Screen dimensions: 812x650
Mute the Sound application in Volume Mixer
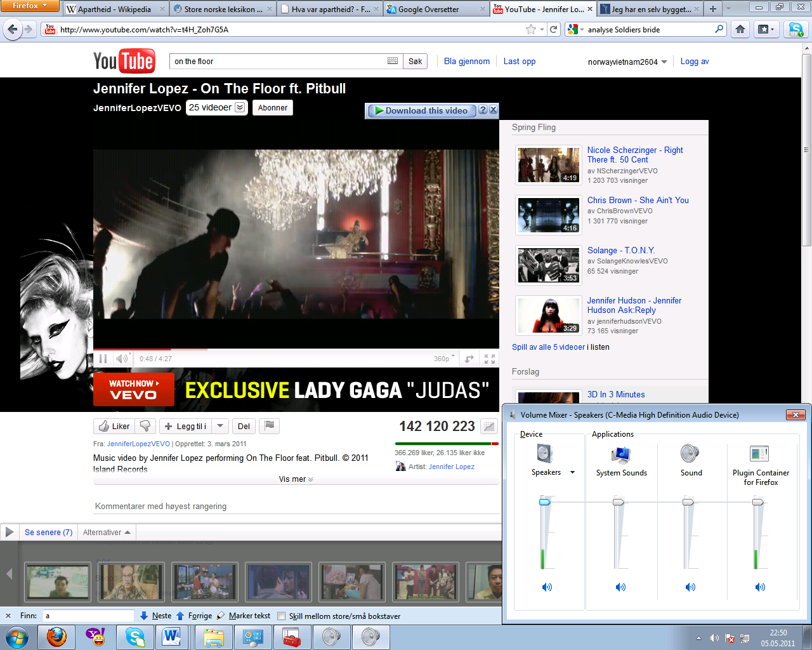690,587
